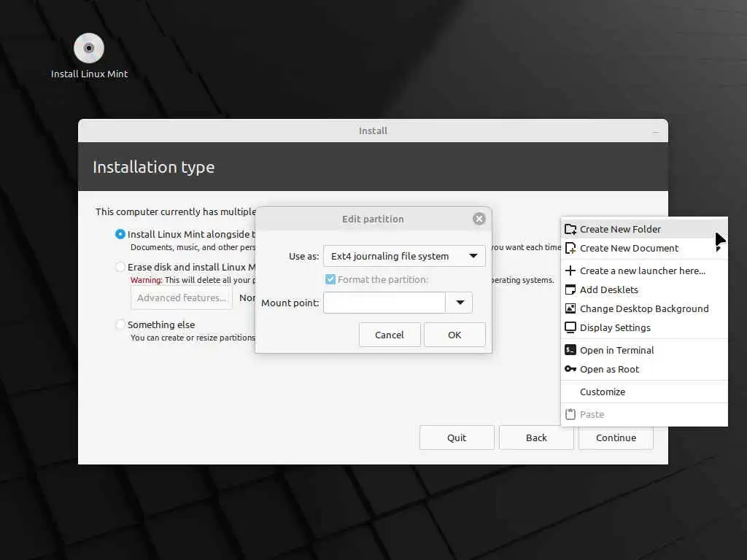Screen dimensions: 747x560
Task: Click the clipboard icon beside Paste
Action: pyautogui.click(x=570, y=415)
